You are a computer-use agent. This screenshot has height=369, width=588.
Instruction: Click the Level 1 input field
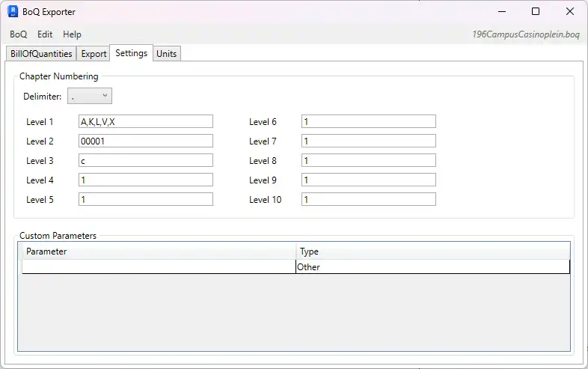tap(145, 121)
